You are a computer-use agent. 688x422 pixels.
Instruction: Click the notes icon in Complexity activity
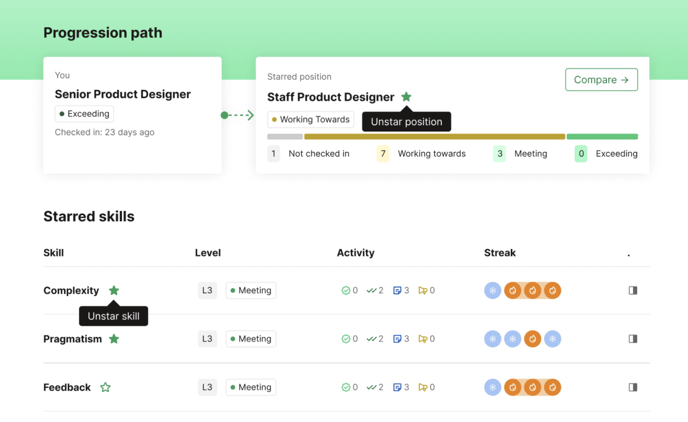(397, 290)
